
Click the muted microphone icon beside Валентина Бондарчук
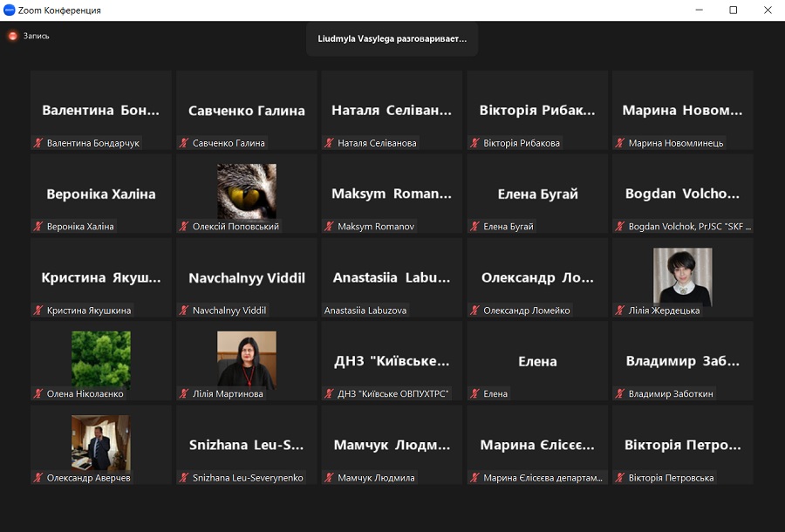pos(38,143)
